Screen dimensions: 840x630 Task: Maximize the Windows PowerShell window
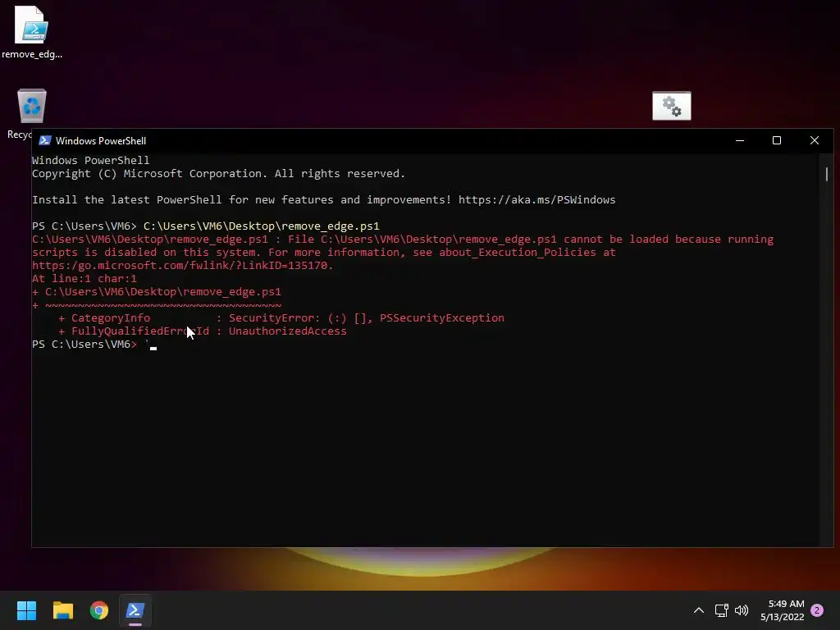coord(777,140)
